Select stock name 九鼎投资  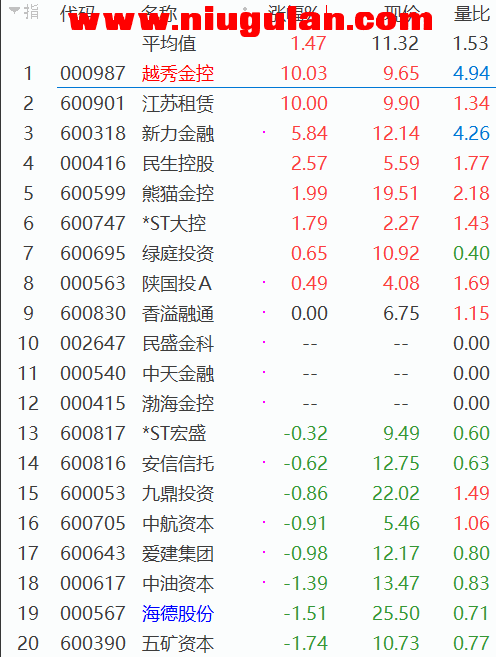(178, 494)
